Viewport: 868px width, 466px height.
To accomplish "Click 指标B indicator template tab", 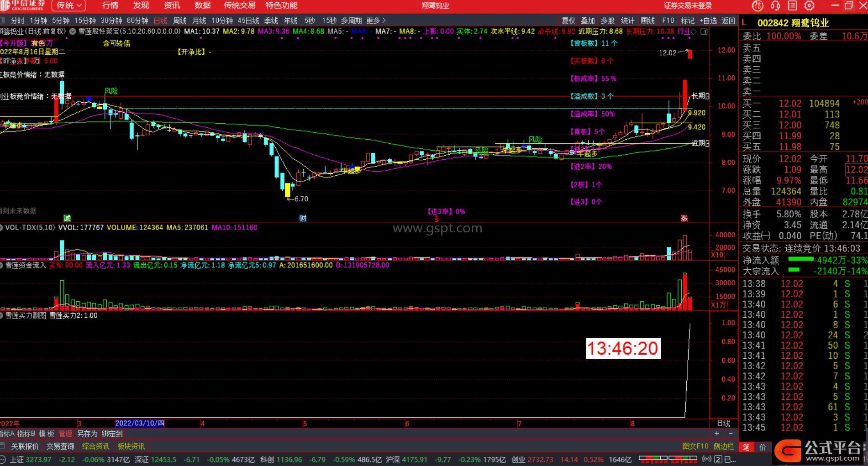I will [26, 434].
